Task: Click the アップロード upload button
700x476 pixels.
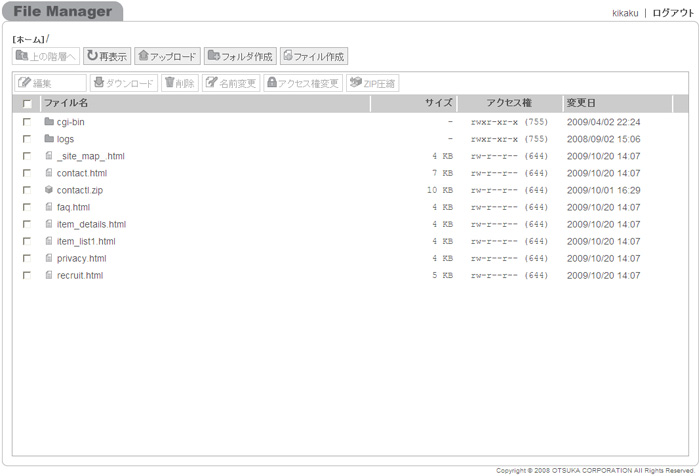Action: [x=167, y=57]
